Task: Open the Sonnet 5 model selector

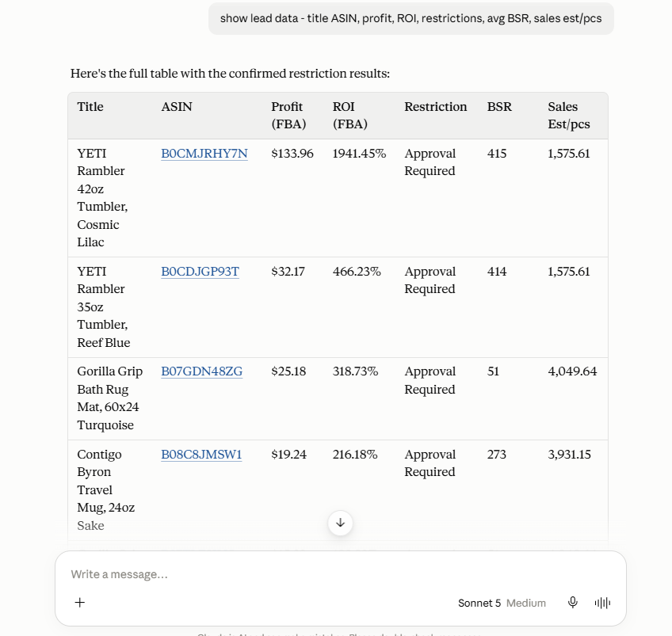Action: click(x=502, y=603)
